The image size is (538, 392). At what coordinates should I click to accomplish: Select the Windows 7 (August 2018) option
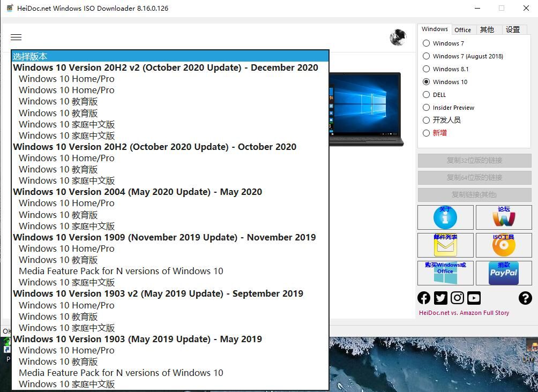click(427, 56)
